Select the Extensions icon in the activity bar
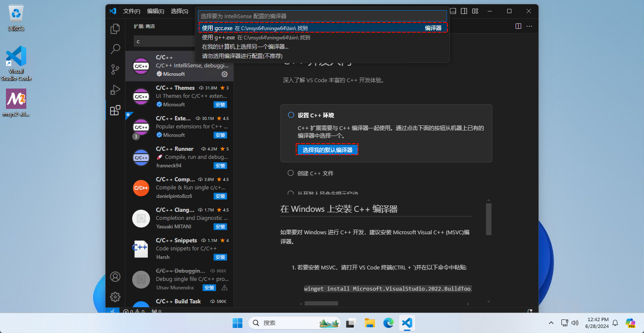Screen dimensions: 644x333 click(115, 110)
